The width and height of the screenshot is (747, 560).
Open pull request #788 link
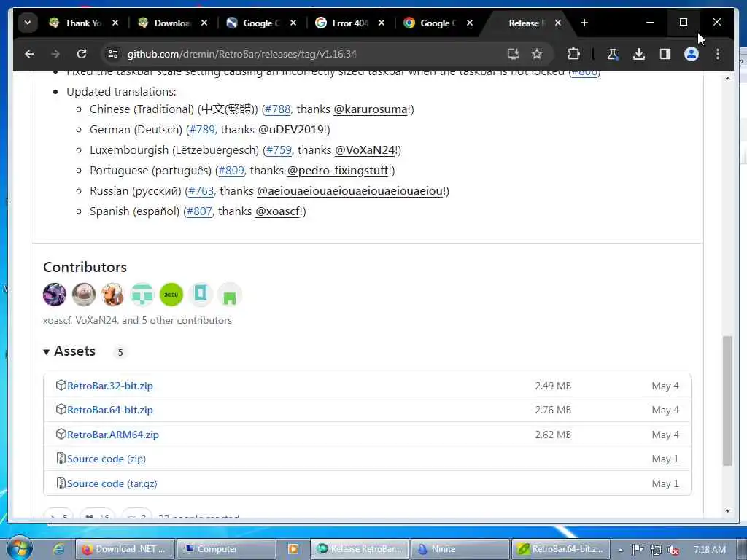click(x=278, y=109)
